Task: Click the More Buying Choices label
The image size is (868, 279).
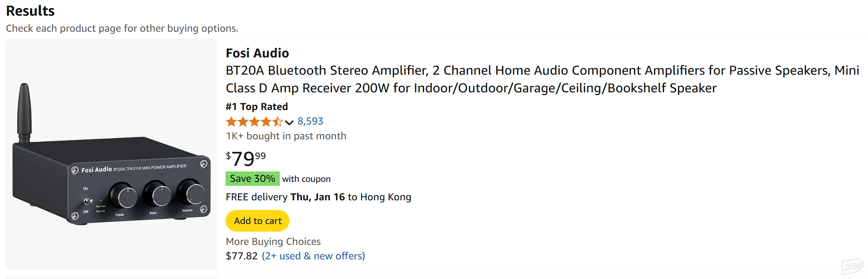Action: [273, 241]
